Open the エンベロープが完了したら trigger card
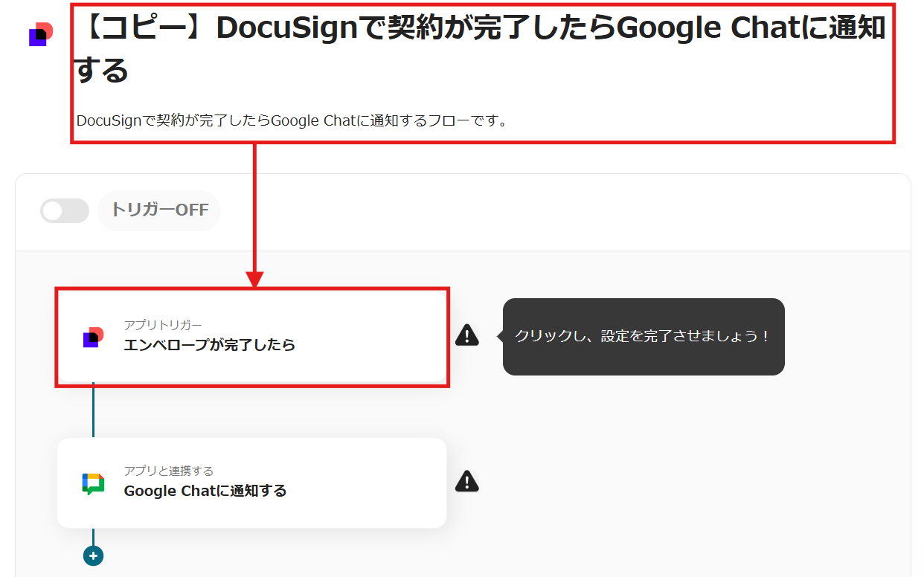This screenshot has height=577, width=924. tap(252, 337)
